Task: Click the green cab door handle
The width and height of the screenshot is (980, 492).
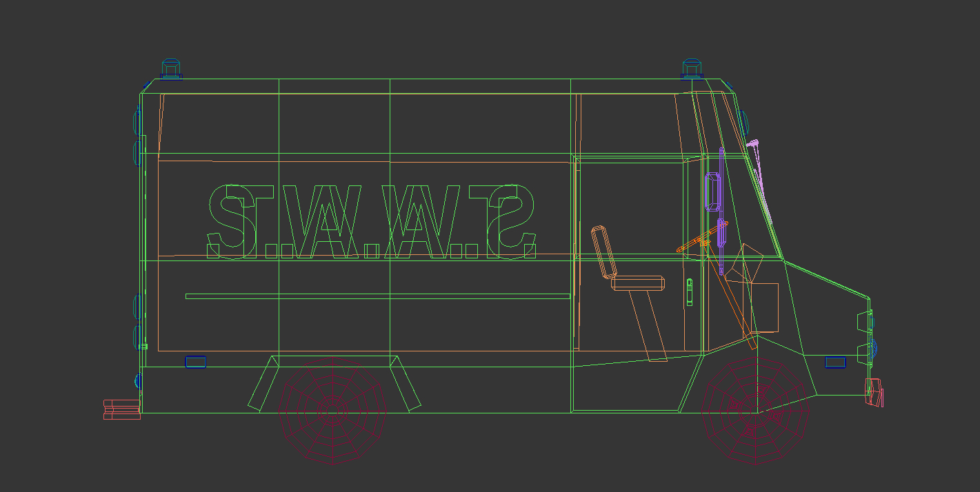Action: pos(690,292)
